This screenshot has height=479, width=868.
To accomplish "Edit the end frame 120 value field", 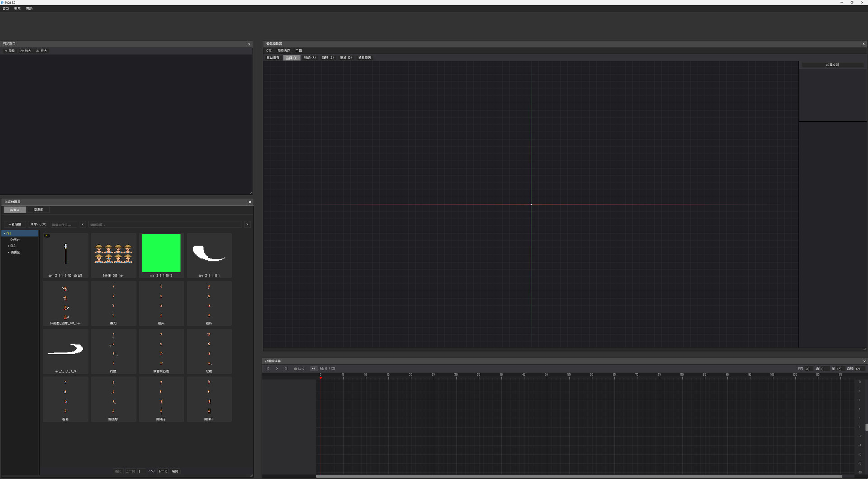I will 840,369.
